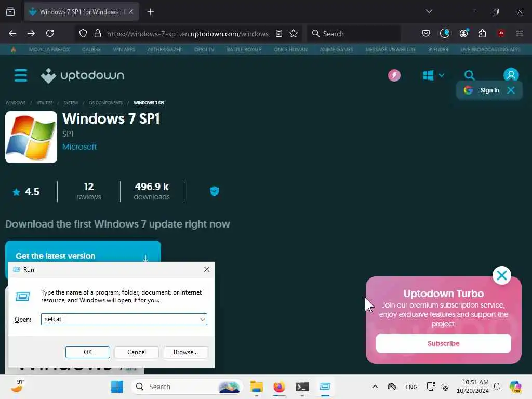Open Windows breadcrumb link

pyautogui.click(x=15, y=103)
